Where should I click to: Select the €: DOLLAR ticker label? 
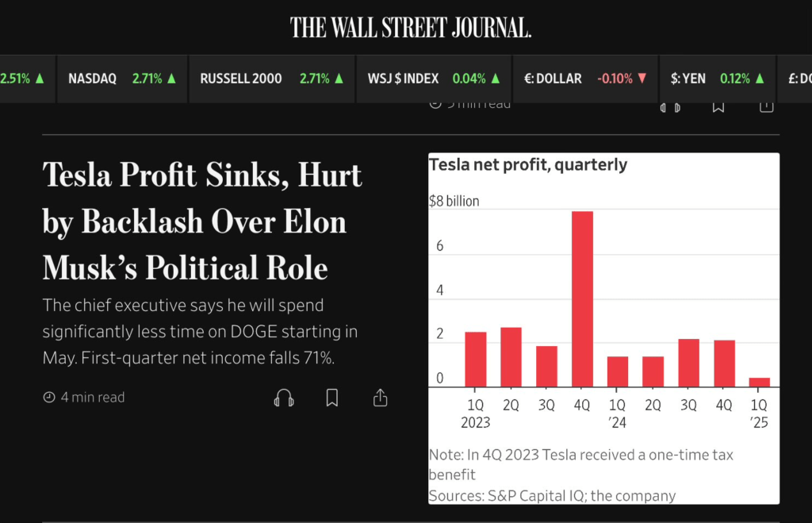(x=553, y=79)
